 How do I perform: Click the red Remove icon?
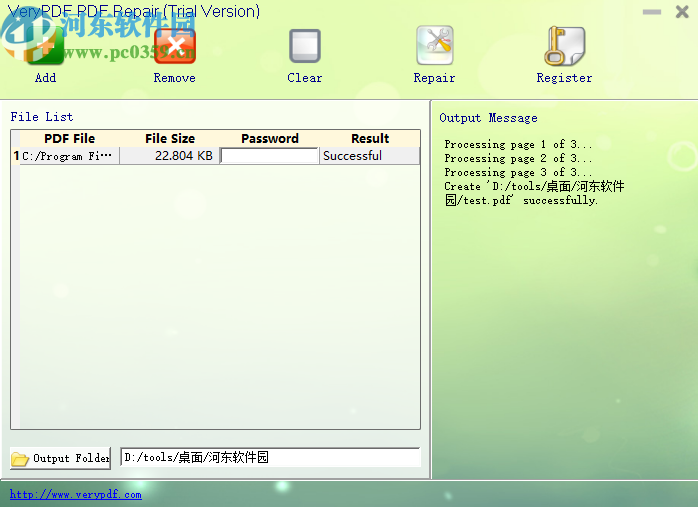pyautogui.click(x=174, y=47)
